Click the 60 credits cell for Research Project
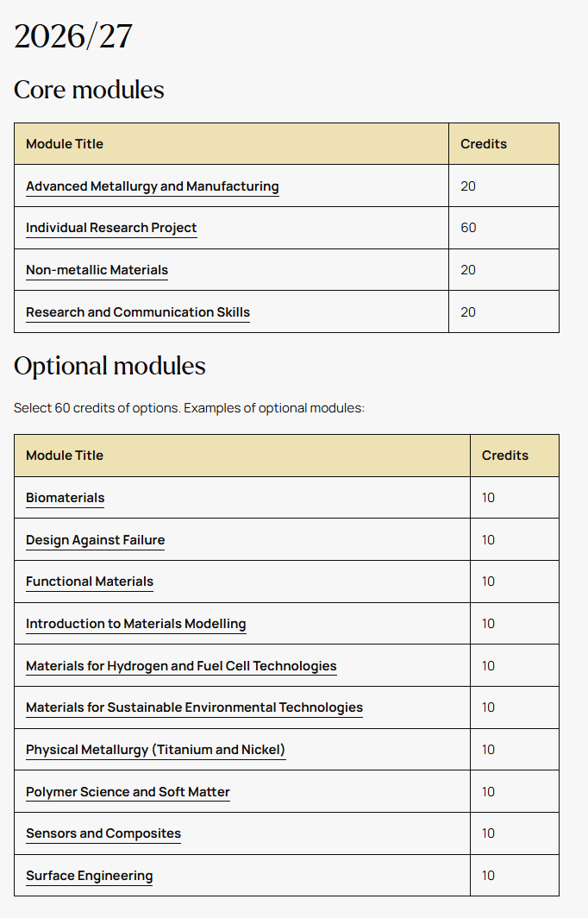This screenshot has width=588, height=918. tap(504, 228)
